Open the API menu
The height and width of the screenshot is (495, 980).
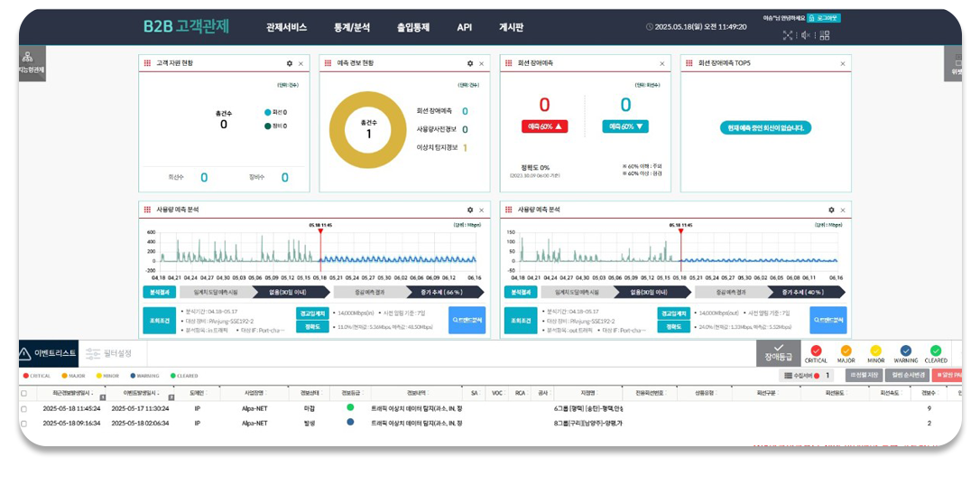coord(465,27)
